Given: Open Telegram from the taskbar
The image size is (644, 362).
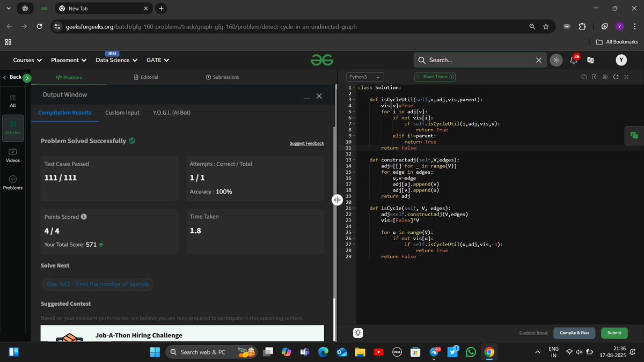Looking at the screenshot, I should (434, 352).
